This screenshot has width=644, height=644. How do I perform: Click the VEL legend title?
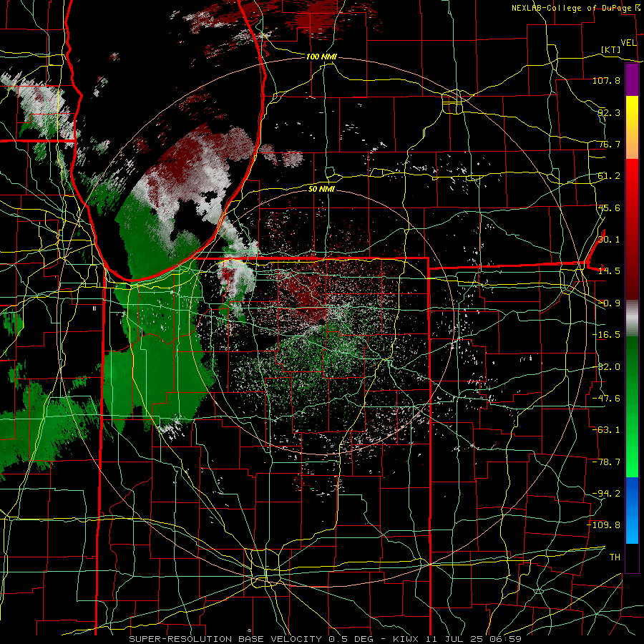(628, 43)
